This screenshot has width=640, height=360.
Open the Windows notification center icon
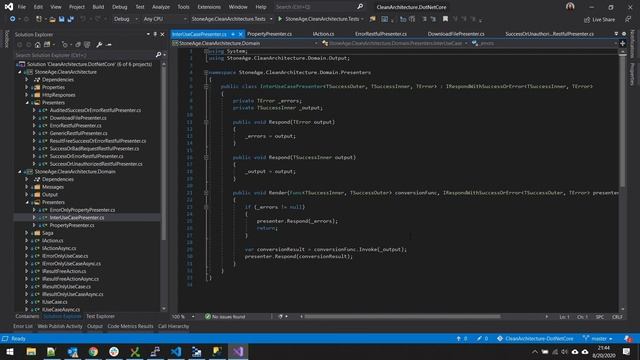pyautogui.click(x=627, y=351)
